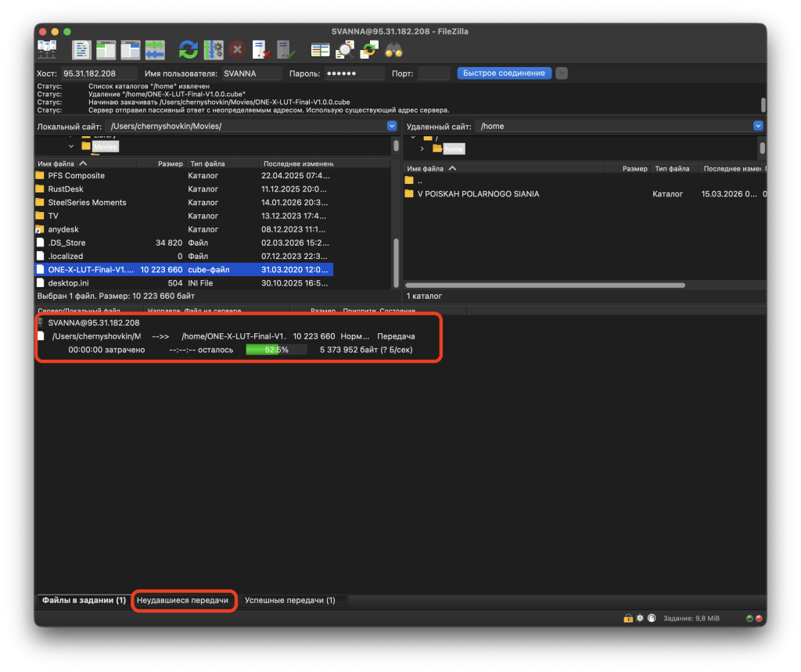The image size is (801, 672).
Task: Click the Хост input field
Action: click(94, 74)
